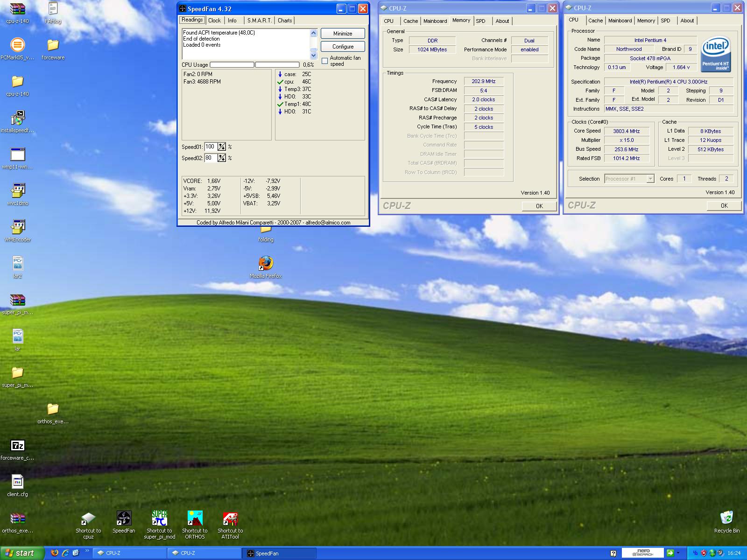
Task: Switch to SpeedFan Clock tab
Action: 214,21
